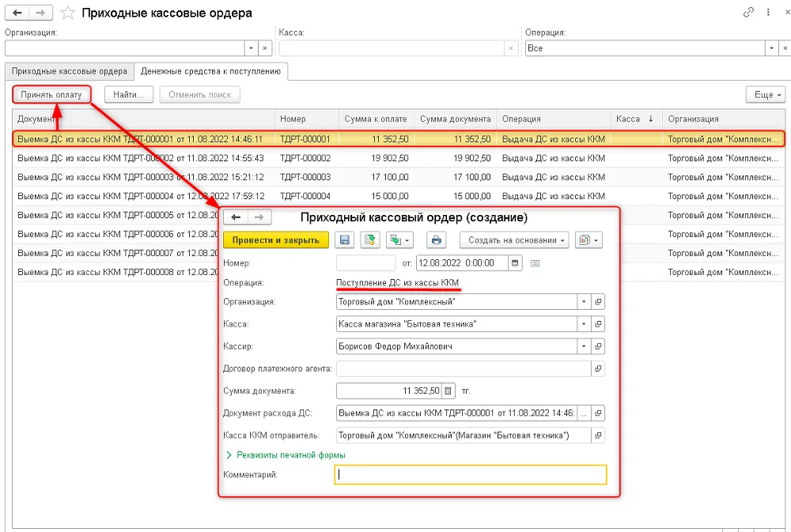Switch to the Приходные кассовые ордера tab

(70, 72)
